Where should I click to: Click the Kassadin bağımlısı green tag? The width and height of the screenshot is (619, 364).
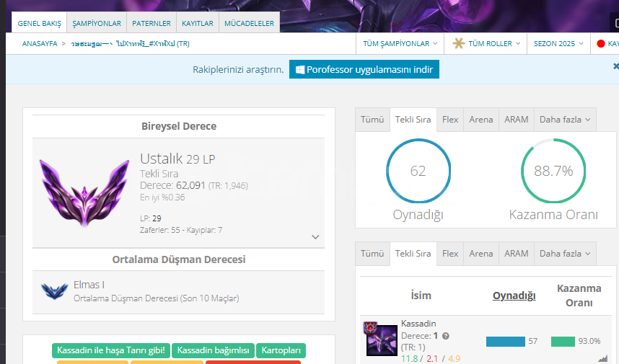pyautogui.click(x=212, y=351)
